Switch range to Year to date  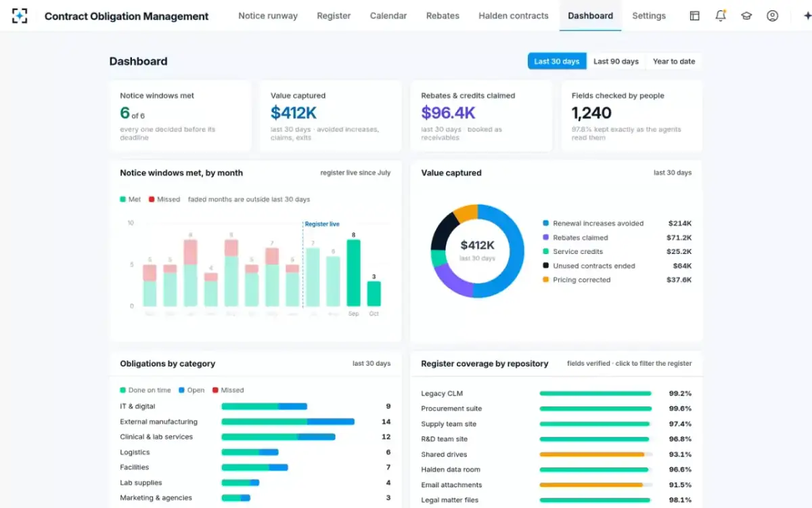674,61
